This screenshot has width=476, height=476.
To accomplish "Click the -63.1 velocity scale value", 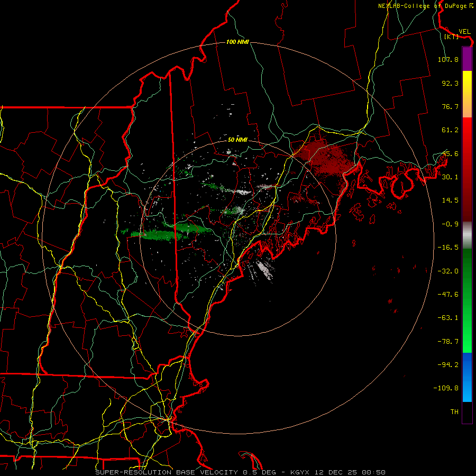I will [448, 318].
